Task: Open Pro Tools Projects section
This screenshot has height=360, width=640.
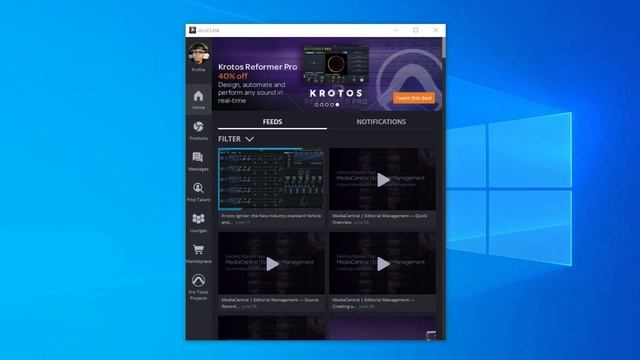Action: coord(198,287)
